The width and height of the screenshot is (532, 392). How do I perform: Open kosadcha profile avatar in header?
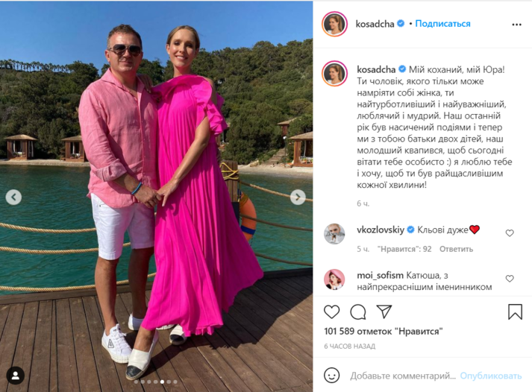[x=334, y=24]
